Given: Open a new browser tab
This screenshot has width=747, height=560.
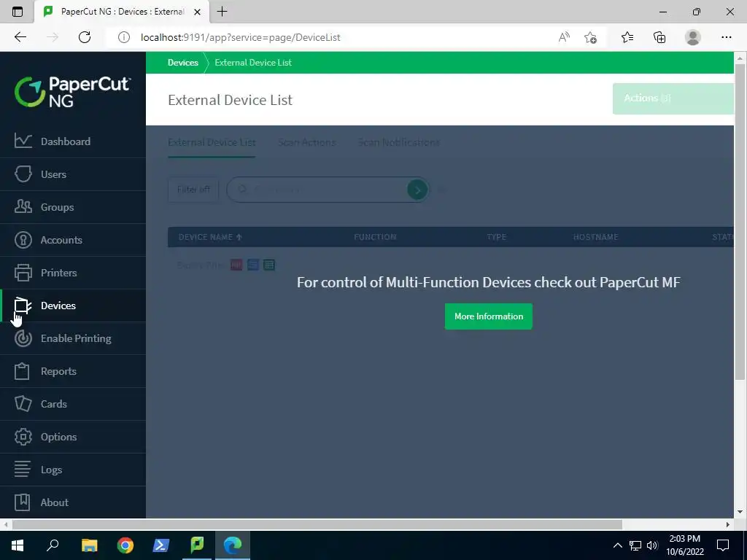Looking at the screenshot, I should click(222, 12).
